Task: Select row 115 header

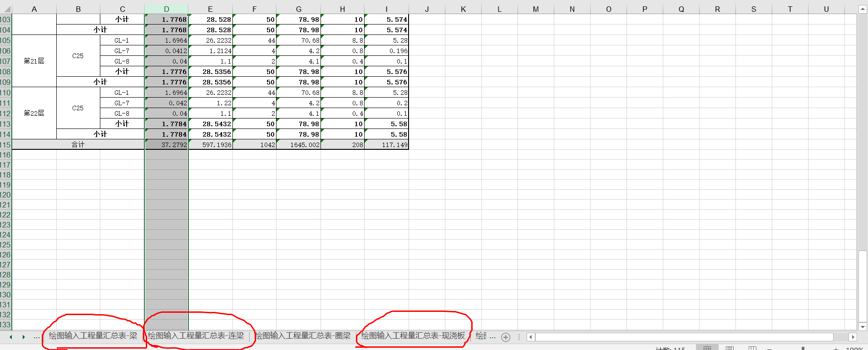Action: [x=5, y=145]
